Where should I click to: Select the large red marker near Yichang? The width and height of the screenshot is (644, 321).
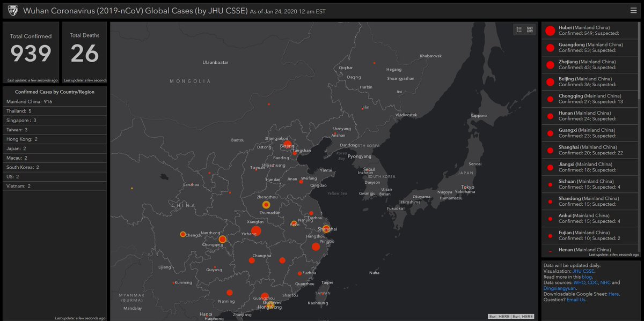[x=256, y=231]
